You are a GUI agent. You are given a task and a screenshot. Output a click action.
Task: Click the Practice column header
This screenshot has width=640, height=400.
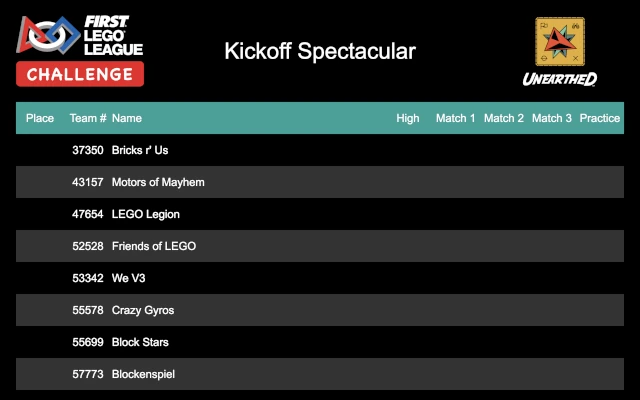[x=600, y=118]
